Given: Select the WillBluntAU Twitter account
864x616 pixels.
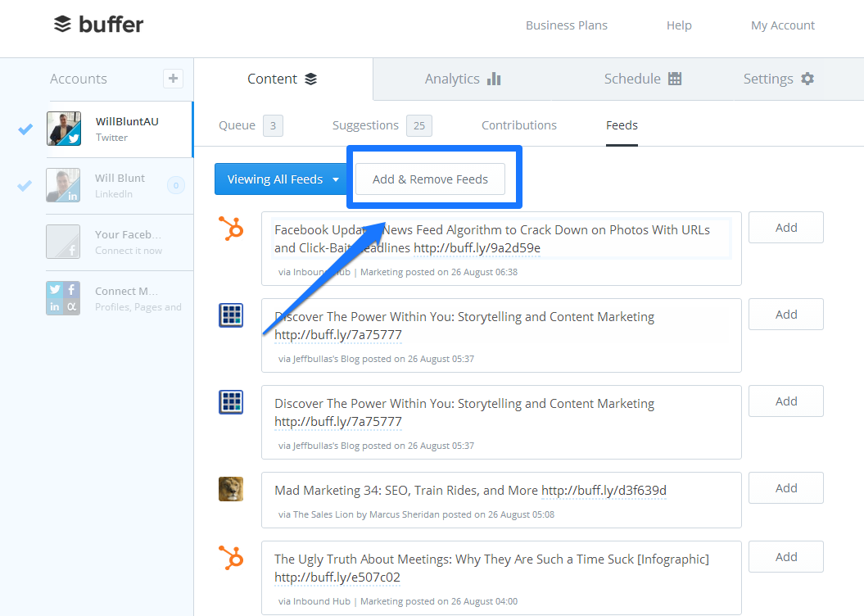Looking at the screenshot, I should [120, 129].
